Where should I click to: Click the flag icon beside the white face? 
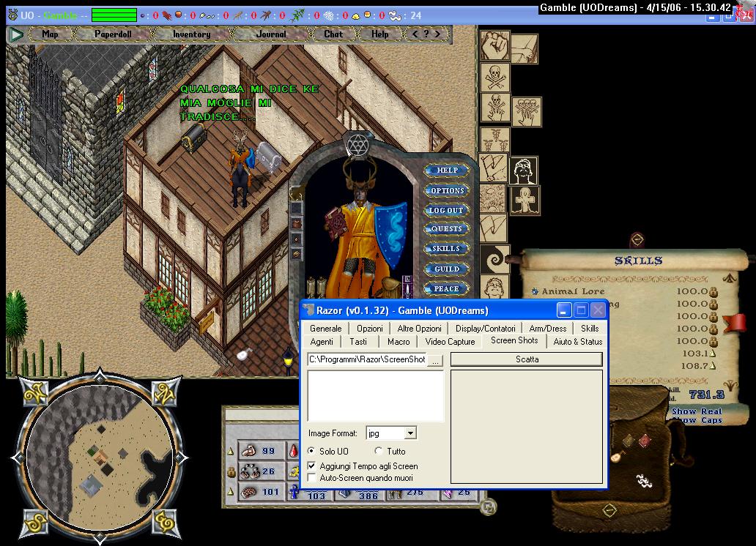(493, 168)
